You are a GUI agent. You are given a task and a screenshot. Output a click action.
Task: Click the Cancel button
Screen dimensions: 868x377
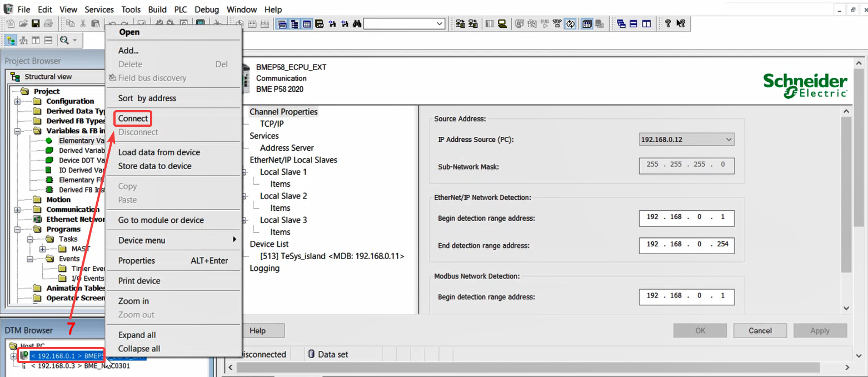coord(760,330)
